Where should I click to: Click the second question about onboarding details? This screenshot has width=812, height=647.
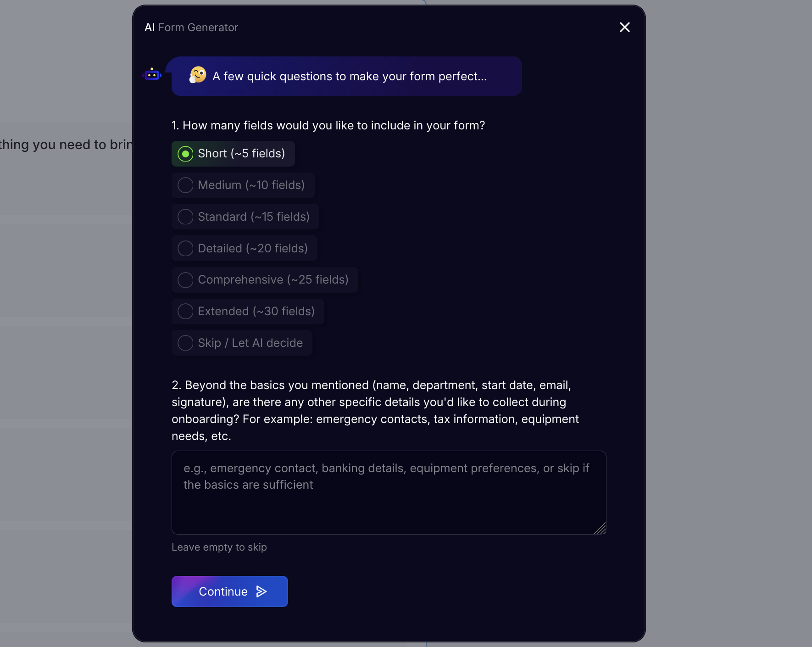click(x=375, y=410)
